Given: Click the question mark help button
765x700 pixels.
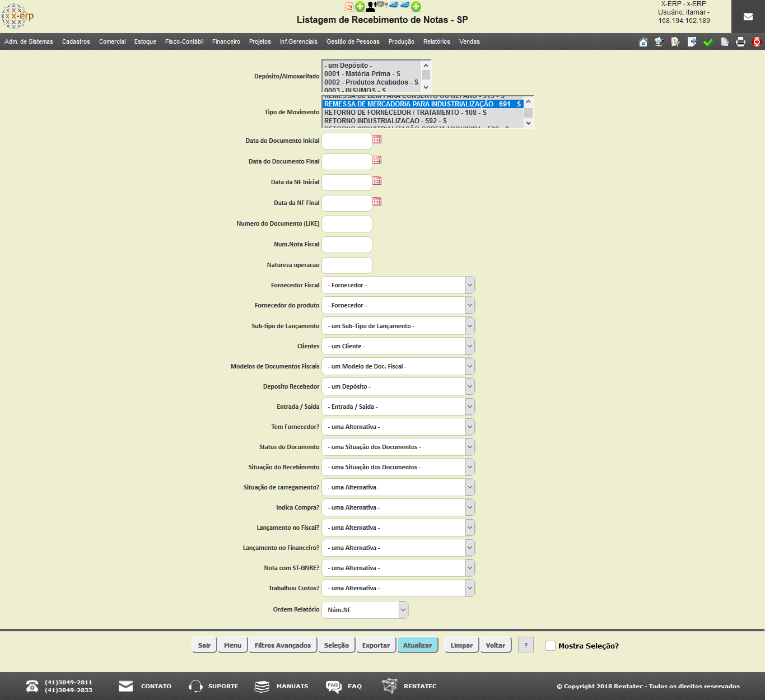Looking at the screenshot, I should point(526,645).
